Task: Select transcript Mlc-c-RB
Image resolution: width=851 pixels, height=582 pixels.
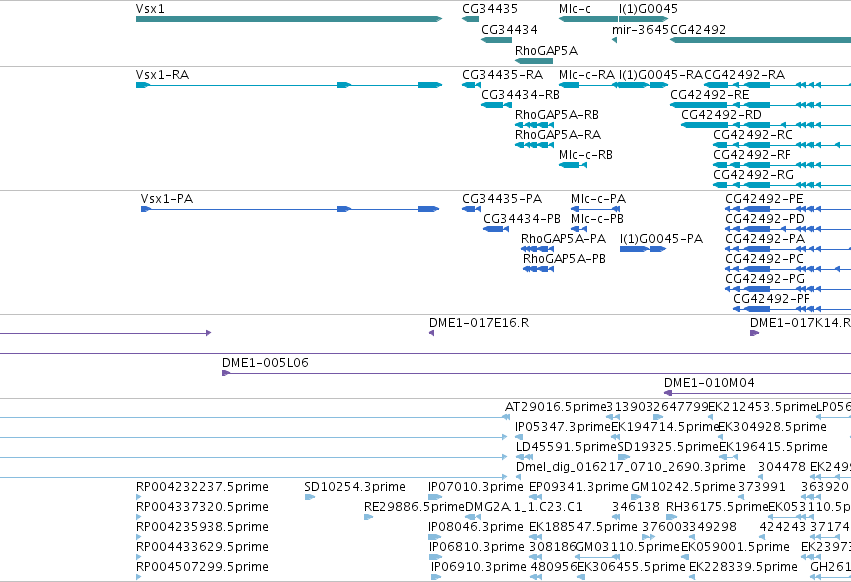Action: point(573,165)
